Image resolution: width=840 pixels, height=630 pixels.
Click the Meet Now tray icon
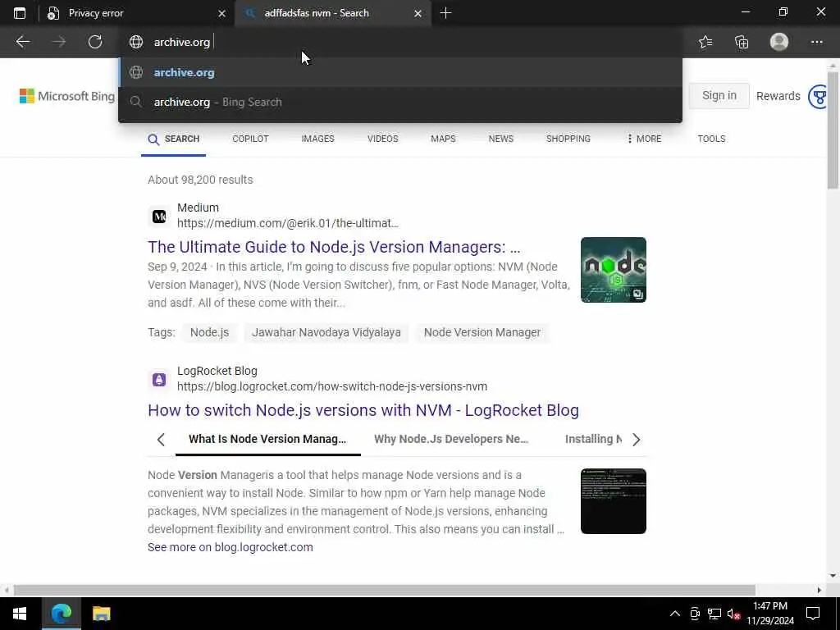pos(695,614)
